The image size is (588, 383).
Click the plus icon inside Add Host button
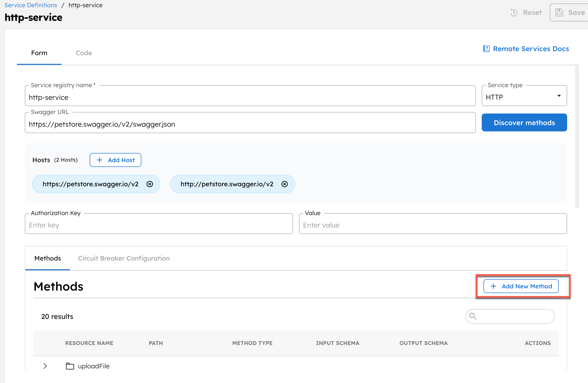[100, 160]
